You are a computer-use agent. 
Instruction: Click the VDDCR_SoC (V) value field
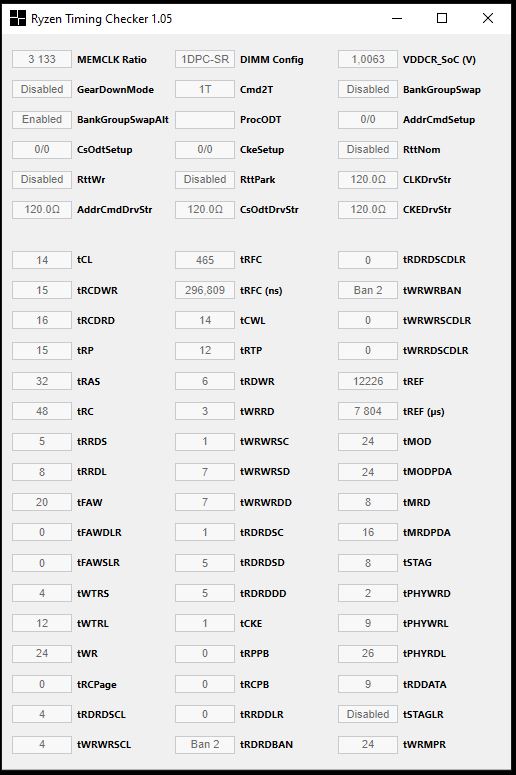pos(368,59)
